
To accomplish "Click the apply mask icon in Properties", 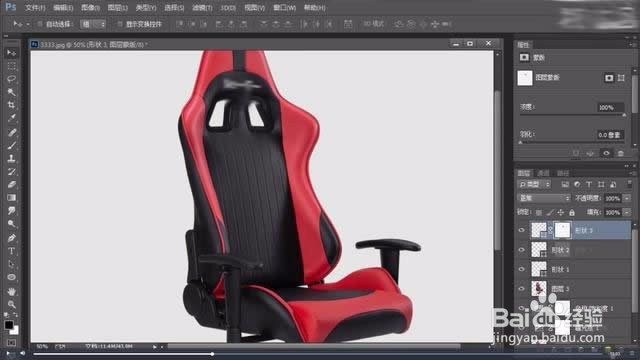I will [x=590, y=153].
